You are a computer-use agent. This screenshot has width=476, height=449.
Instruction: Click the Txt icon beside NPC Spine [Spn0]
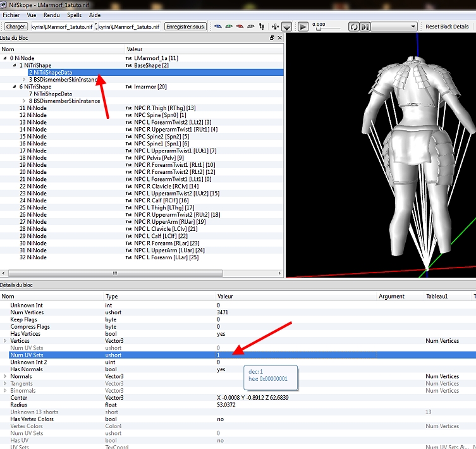coord(129,115)
